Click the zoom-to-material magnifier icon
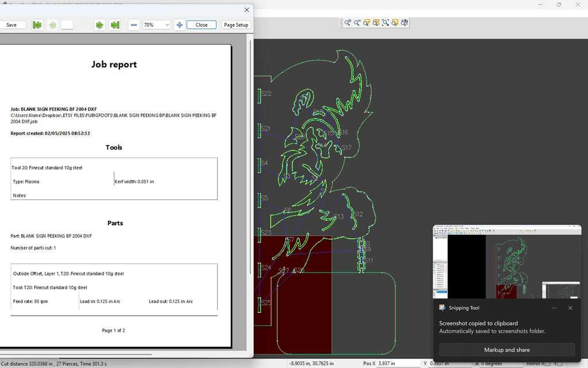 tap(394, 22)
